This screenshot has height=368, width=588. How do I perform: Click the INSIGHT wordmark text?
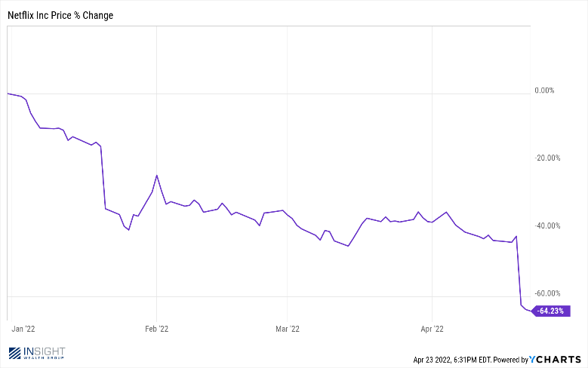(45, 351)
